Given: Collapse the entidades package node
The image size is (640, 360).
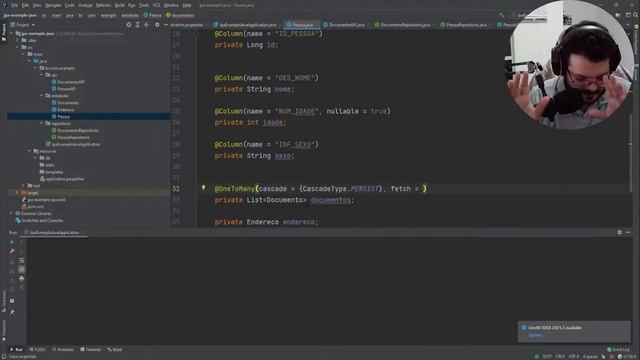Looking at the screenshot, I should point(41,96).
